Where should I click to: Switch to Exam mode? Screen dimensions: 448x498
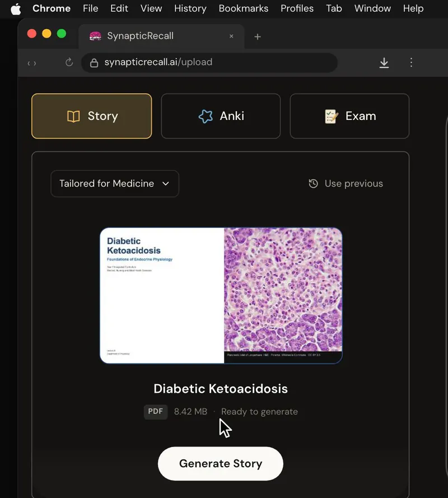coord(349,116)
